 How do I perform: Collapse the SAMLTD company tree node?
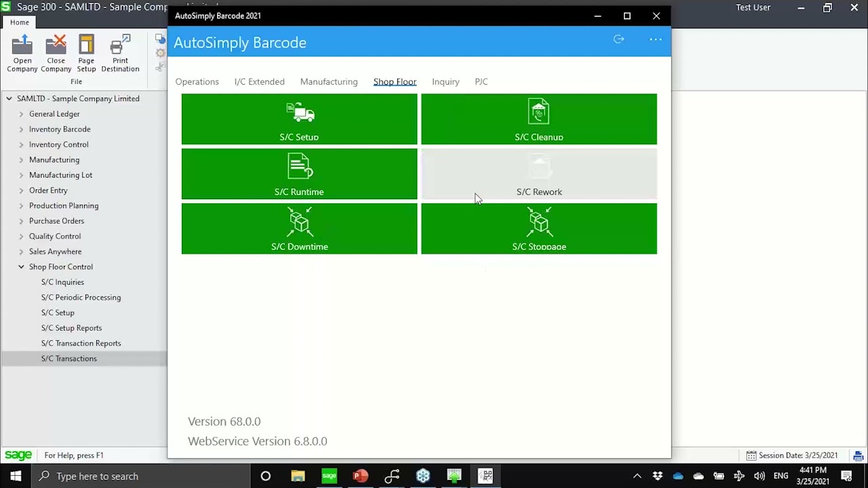coord(9,99)
